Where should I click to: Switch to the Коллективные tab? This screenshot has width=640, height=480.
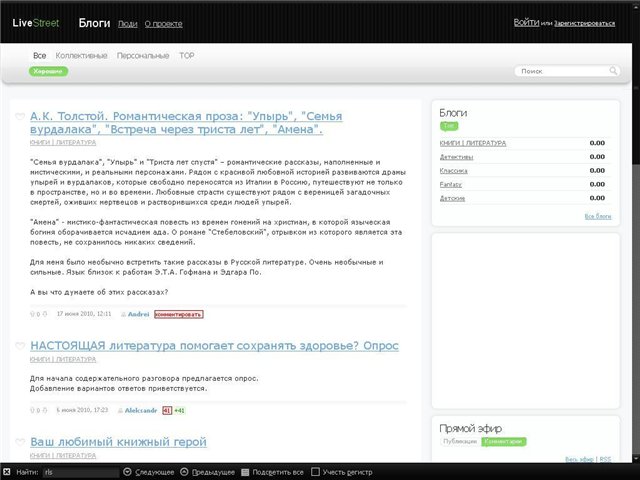click(x=82, y=56)
